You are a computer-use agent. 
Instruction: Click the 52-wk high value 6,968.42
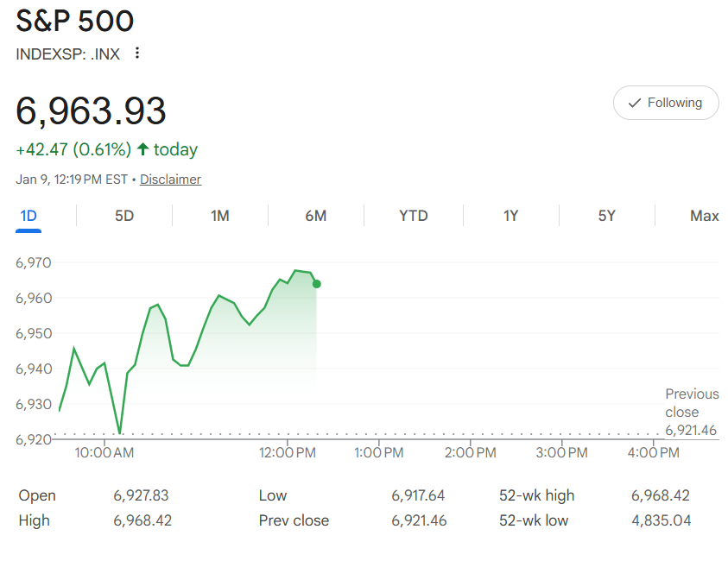[661, 495]
